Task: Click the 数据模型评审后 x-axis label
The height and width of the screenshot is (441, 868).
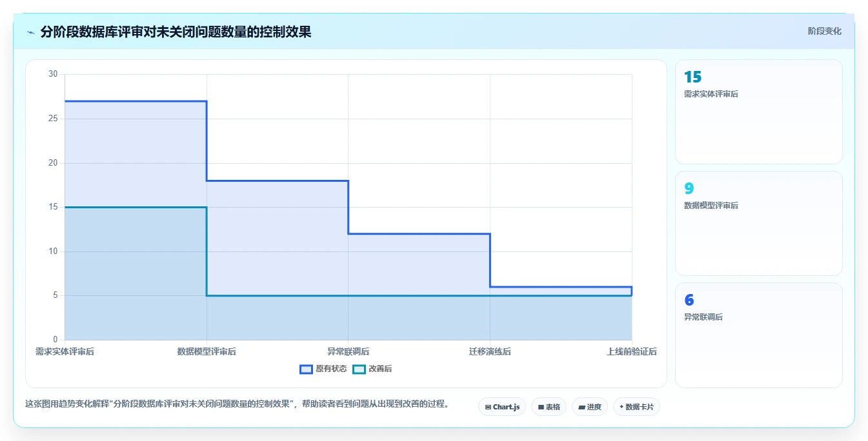Action: [x=207, y=351]
